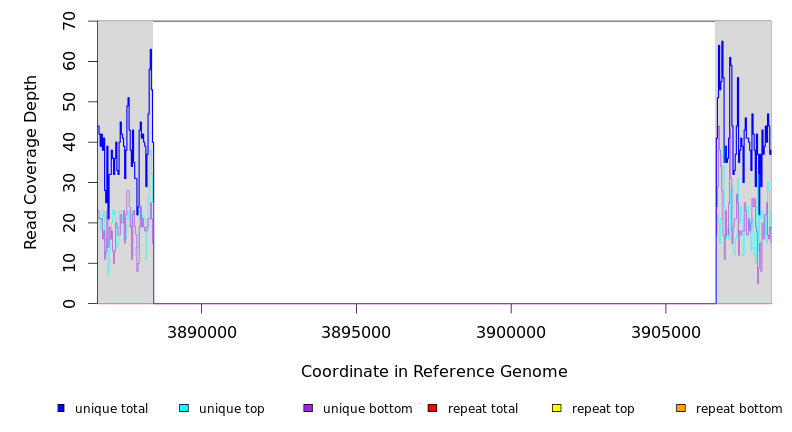
Task: Click the purple unique bottom legend swatch
Action: 308,408
